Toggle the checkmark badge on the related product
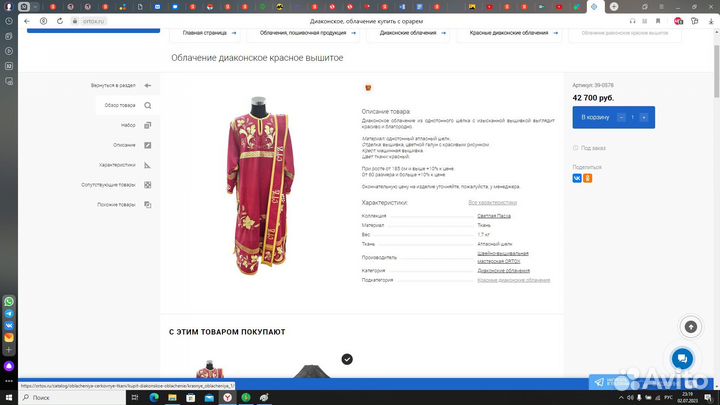 click(x=347, y=359)
